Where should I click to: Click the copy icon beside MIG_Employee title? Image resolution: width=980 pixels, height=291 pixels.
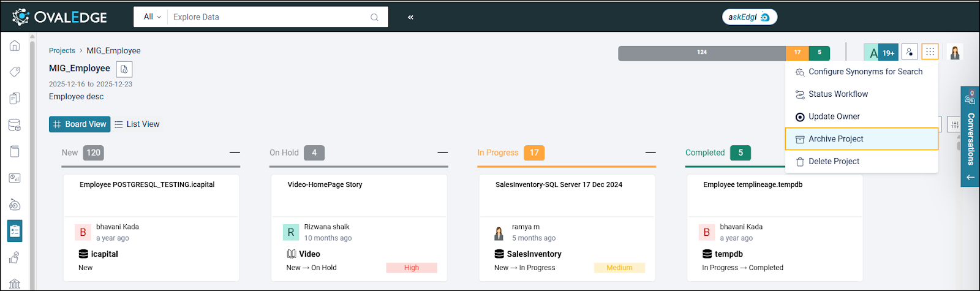click(x=124, y=69)
